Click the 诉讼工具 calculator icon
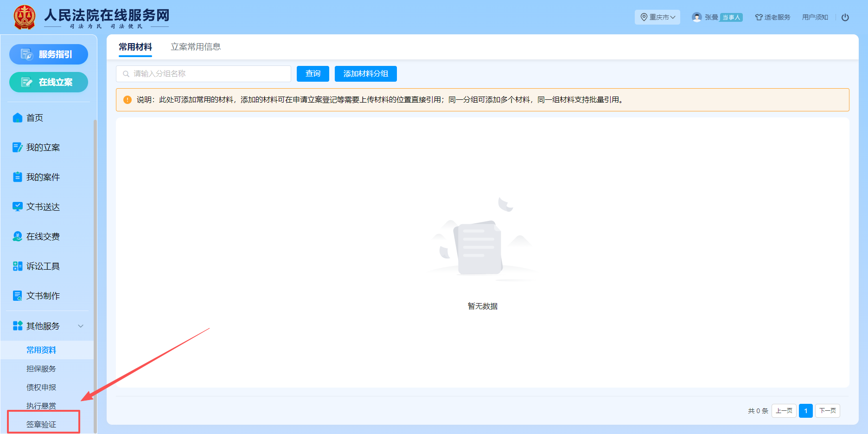This screenshot has width=868, height=434. tap(18, 266)
